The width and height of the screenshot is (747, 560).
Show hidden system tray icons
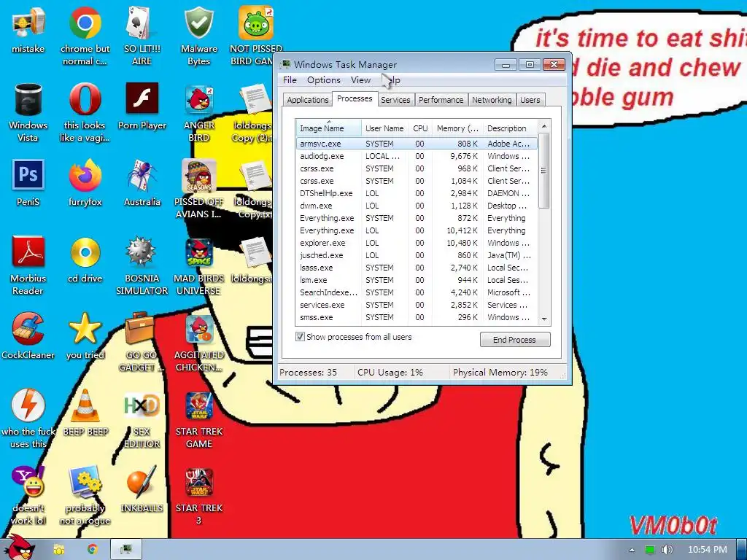click(x=632, y=550)
